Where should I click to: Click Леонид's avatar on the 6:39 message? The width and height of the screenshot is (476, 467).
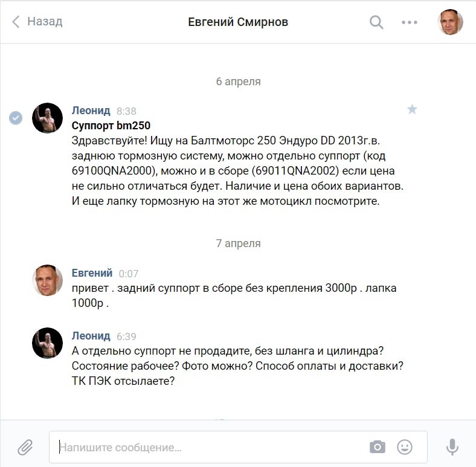(x=47, y=343)
